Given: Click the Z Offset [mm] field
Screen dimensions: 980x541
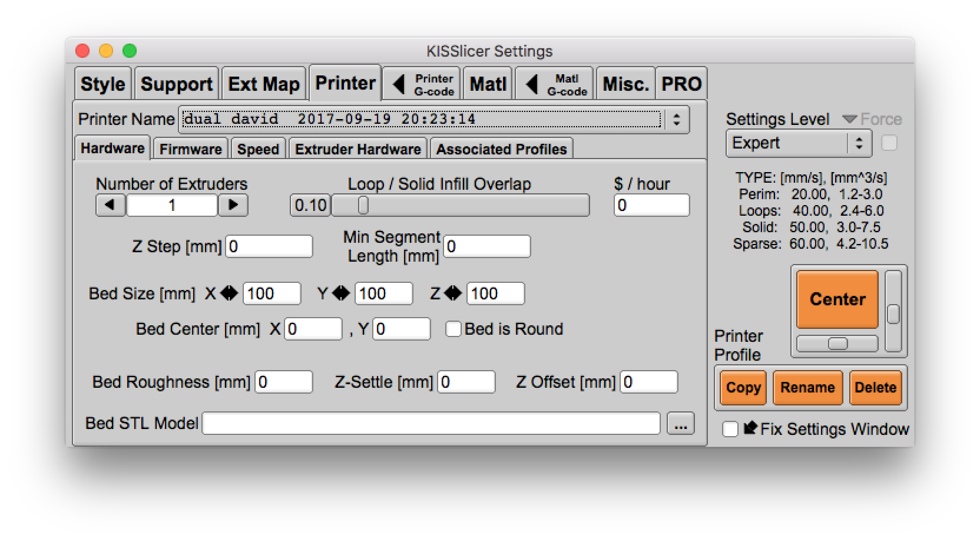Looking at the screenshot, I should [649, 382].
